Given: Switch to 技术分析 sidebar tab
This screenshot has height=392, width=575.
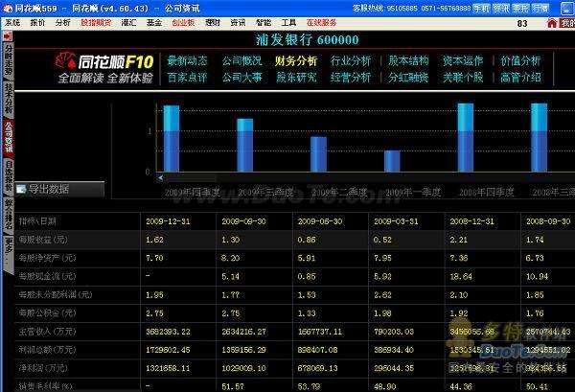Looking at the screenshot, I should tap(8, 100).
